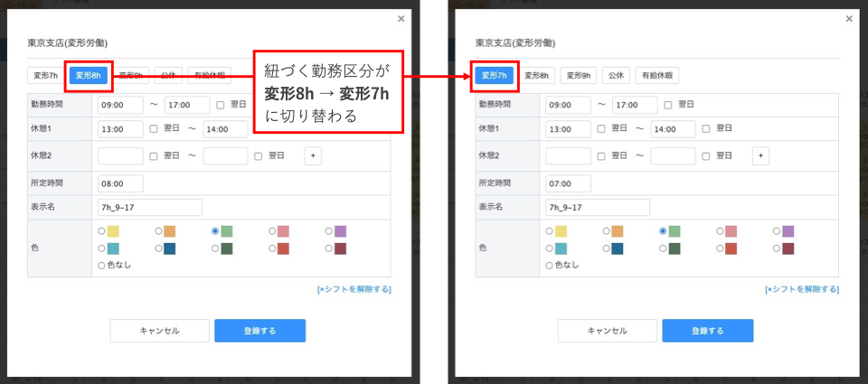Click the + button beside 休憩2 in right dialog
The width and height of the screenshot is (868, 384).
(760, 156)
